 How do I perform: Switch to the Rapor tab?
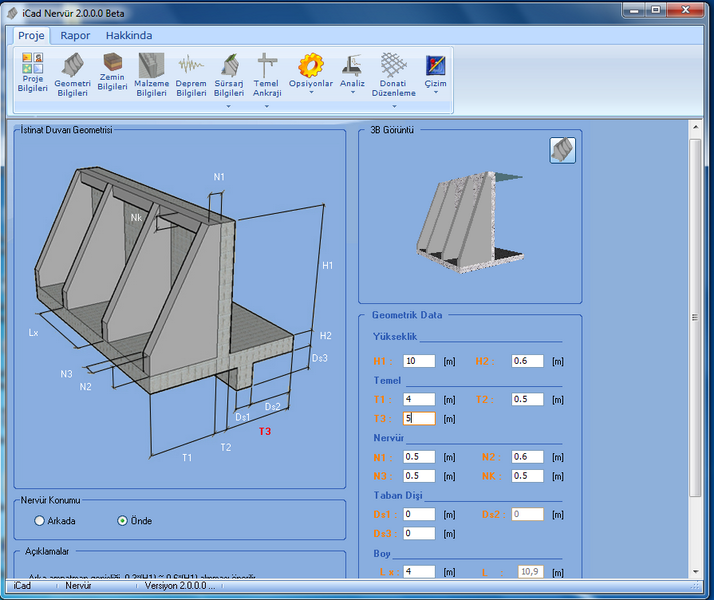click(x=75, y=36)
